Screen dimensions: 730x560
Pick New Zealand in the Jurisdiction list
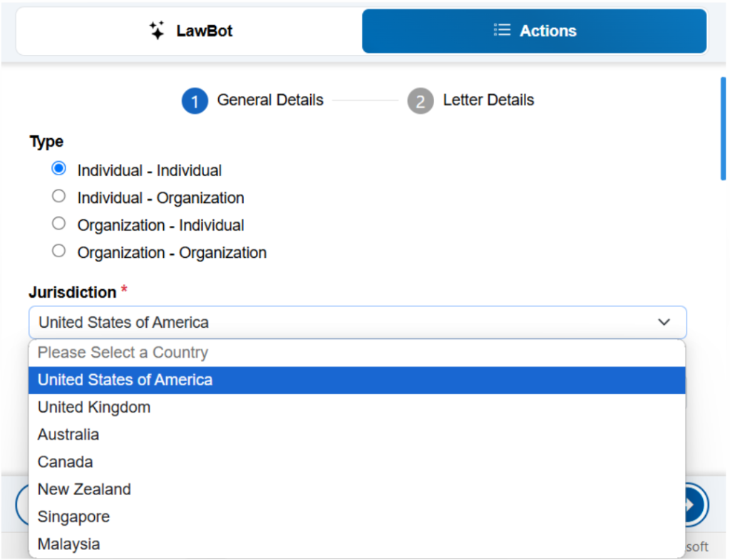click(356, 489)
